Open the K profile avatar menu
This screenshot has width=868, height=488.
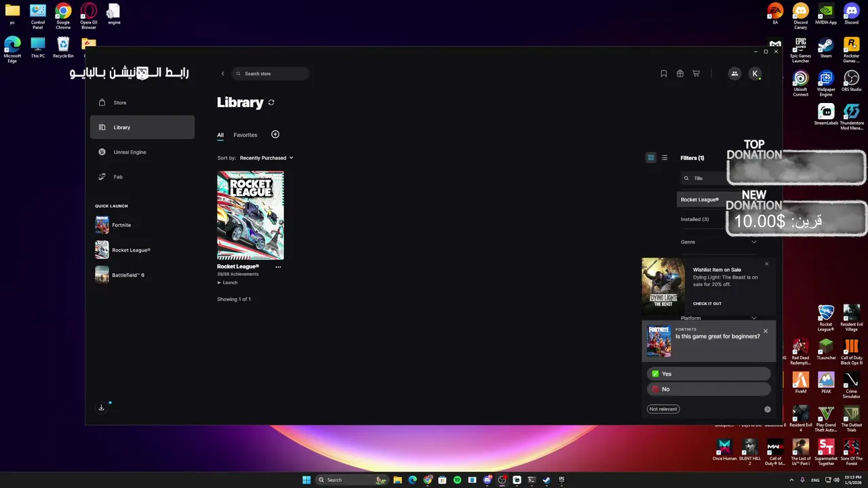755,74
